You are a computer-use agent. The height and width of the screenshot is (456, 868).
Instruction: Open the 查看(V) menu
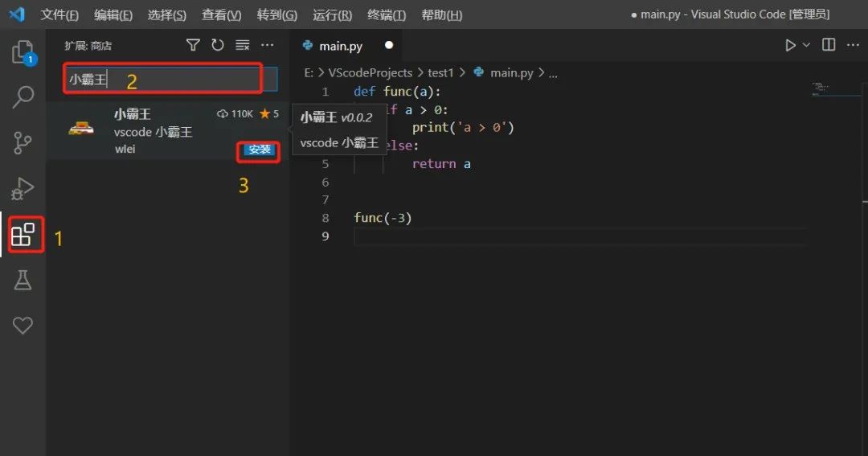tap(222, 15)
